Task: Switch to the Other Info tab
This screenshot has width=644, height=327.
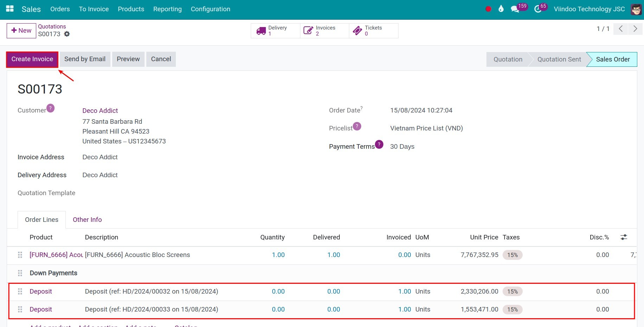Action: coord(87,220)
